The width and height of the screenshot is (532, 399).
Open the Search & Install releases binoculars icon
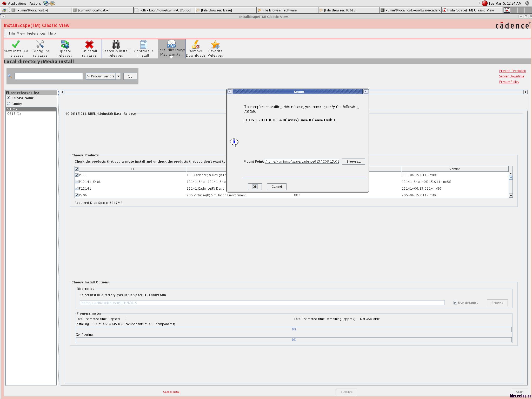point(116,44)
